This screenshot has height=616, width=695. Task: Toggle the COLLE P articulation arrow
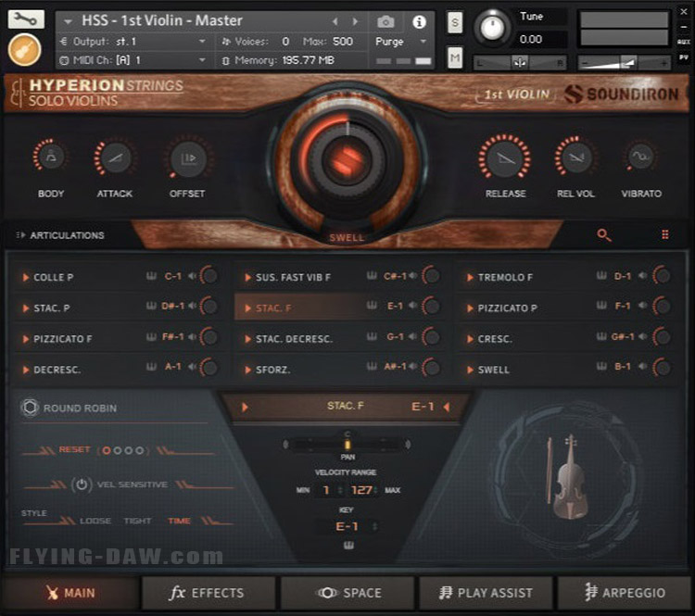coord(26,277)
